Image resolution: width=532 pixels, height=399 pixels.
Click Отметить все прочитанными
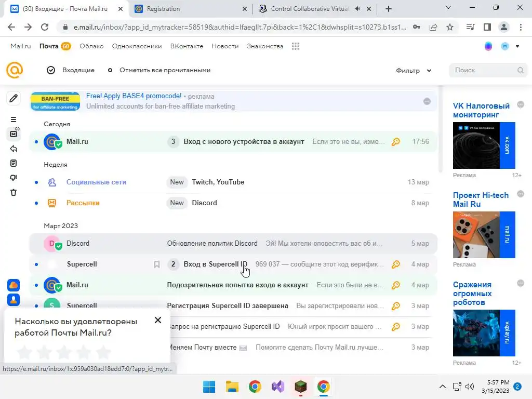(165, 70)
